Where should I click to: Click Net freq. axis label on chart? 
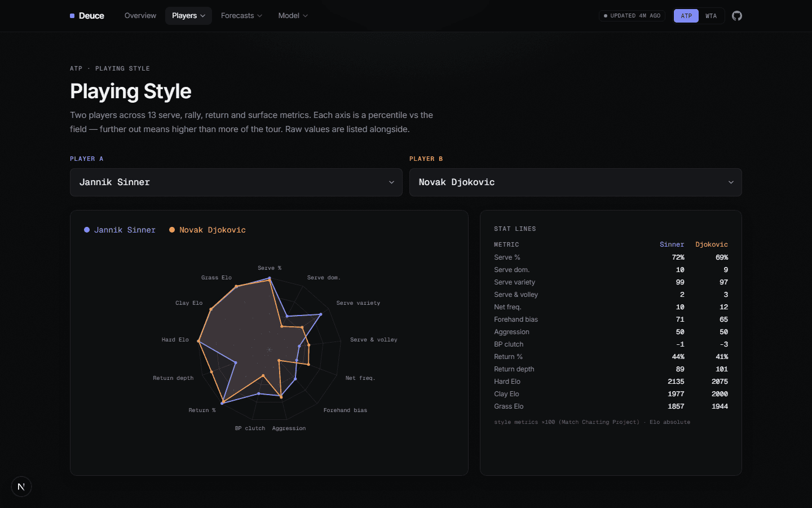click(x=360, y=378)
